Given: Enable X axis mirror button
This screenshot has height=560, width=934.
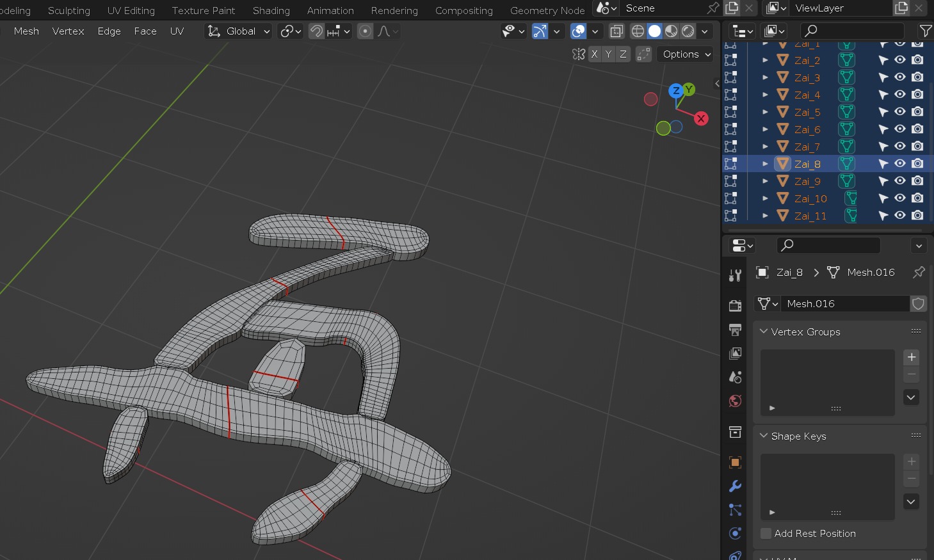Looking at the screenshot, I should pyautogui.click(x=595, y=54).
